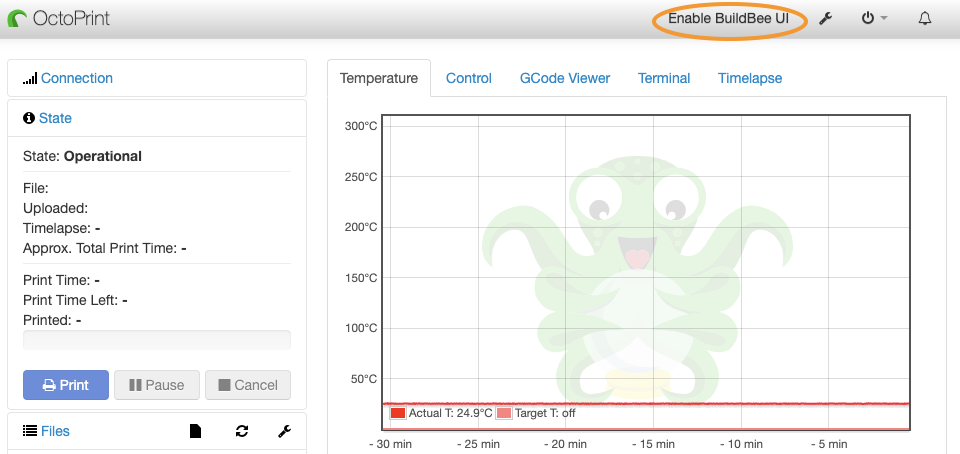Click the Target T pink legend swatch
The height and width of the screenshot is (454, 960).
[x=504, y=413]
